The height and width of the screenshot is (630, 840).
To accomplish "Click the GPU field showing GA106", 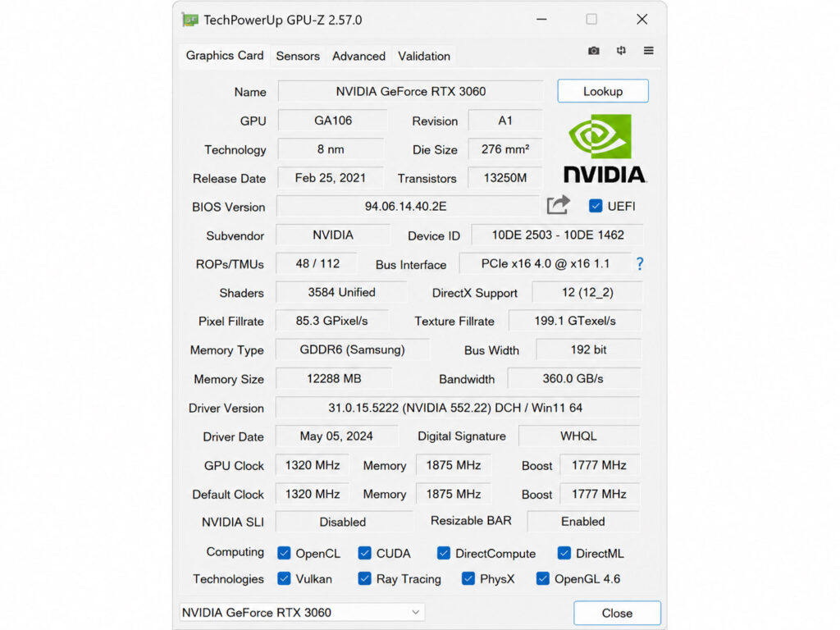I will click(x=333, y=121).
